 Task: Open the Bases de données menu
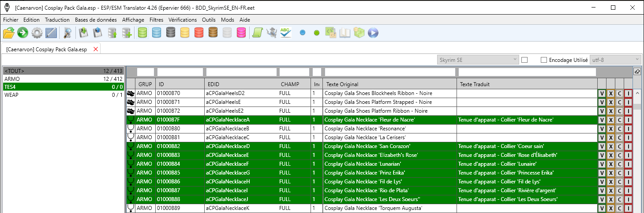point(96,20)
